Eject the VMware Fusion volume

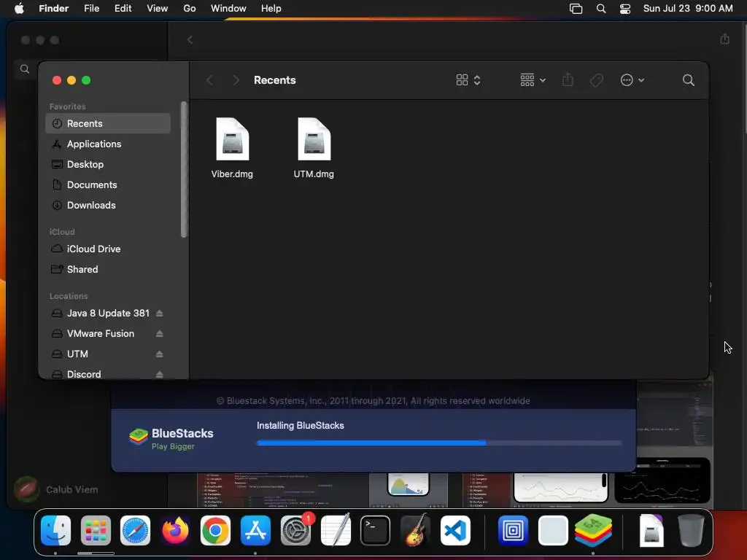point(160,334)
